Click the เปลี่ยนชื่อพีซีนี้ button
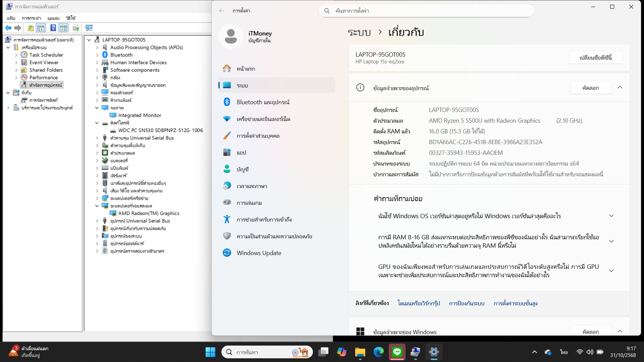 coord(596,57)
